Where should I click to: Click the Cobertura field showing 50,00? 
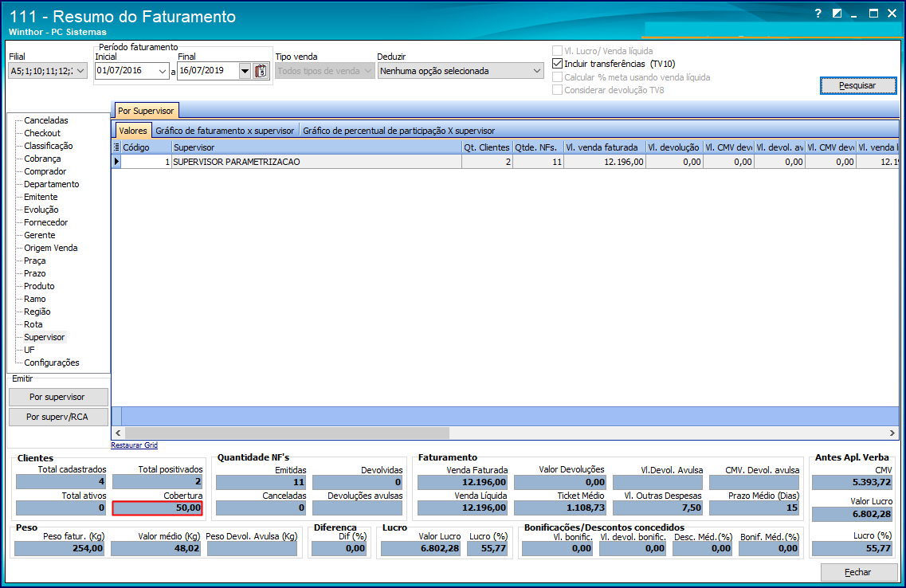pyautogui.click(x=157, y=508)
